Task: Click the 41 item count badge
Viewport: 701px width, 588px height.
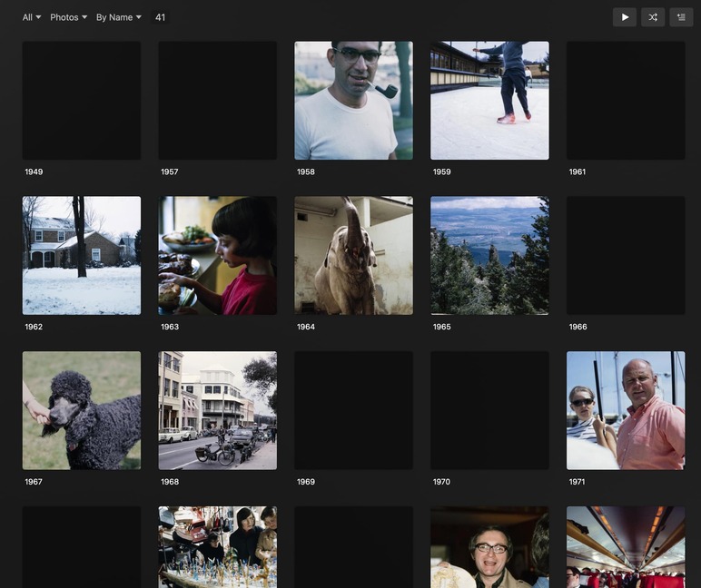Action: click(x=160, y=17)
